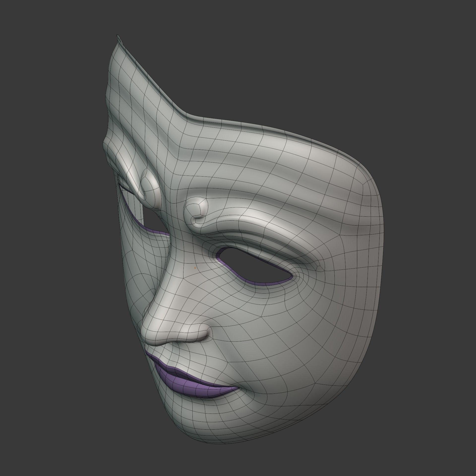Viewport: 476px width, 476px height.
Task: Click the orange origin dot on the mask
Action: click(195, 268)
